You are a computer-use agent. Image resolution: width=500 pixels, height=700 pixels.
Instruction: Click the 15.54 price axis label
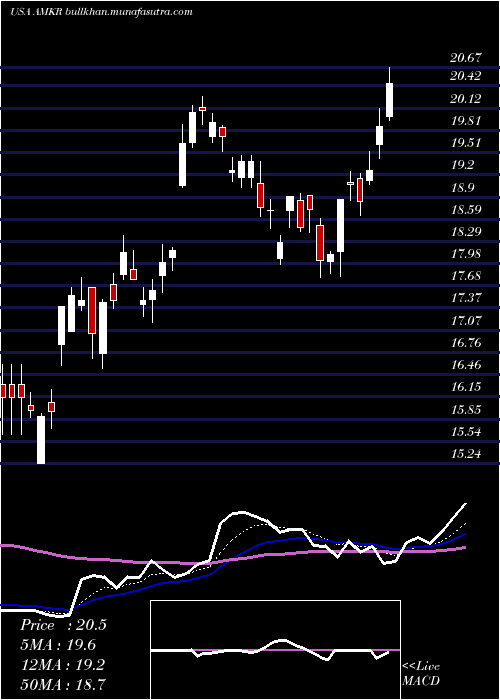pyautogui.click(x=466, y=432)
